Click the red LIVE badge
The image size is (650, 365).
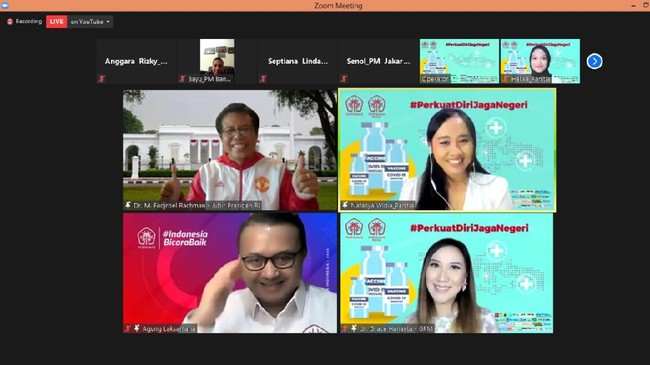pyautogui.click(x=56, y=22)
